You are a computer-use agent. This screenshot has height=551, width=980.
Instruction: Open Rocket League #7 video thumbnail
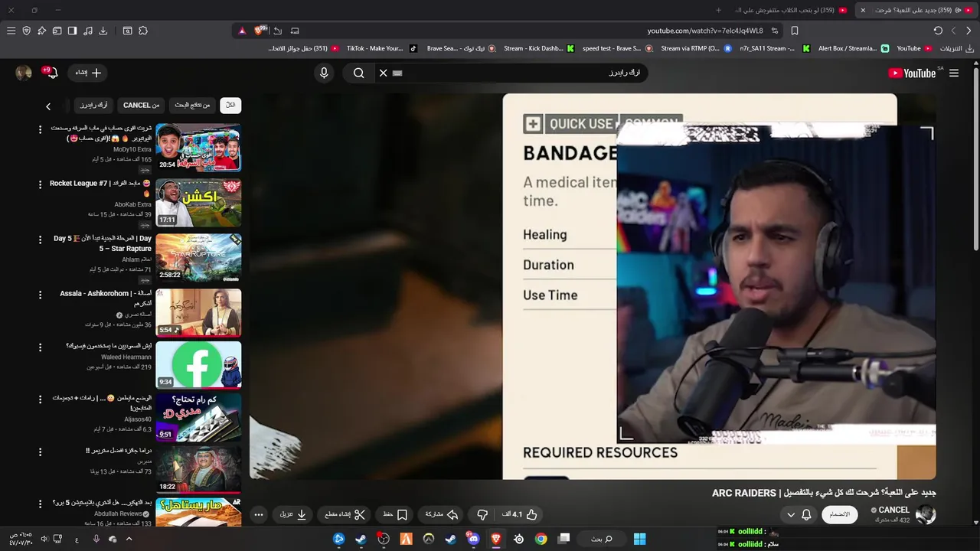point(198,203)
